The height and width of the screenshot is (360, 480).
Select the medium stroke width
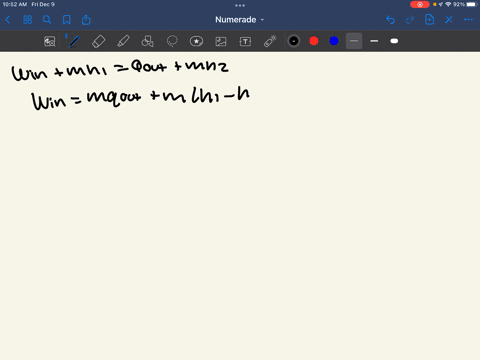pos(374,41)
